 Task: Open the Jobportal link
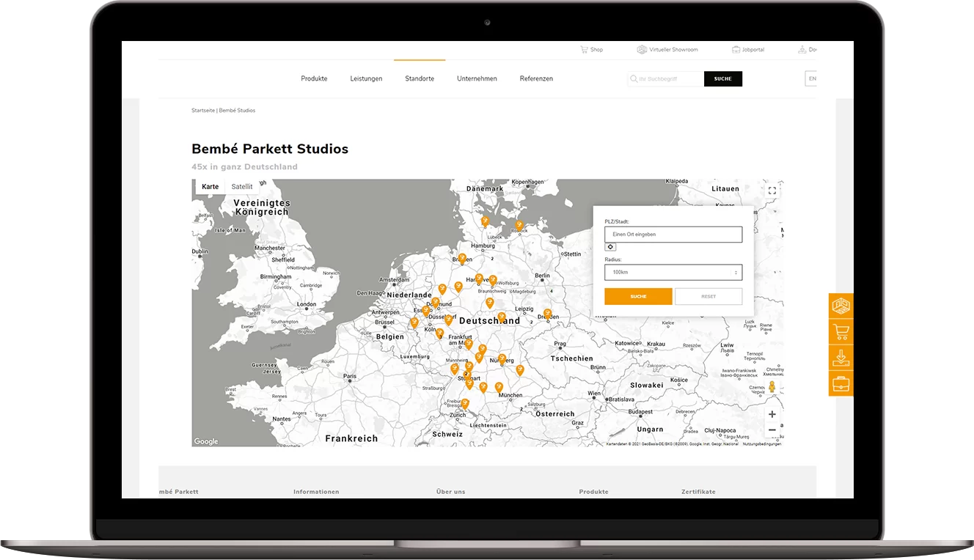coord(753,50)
